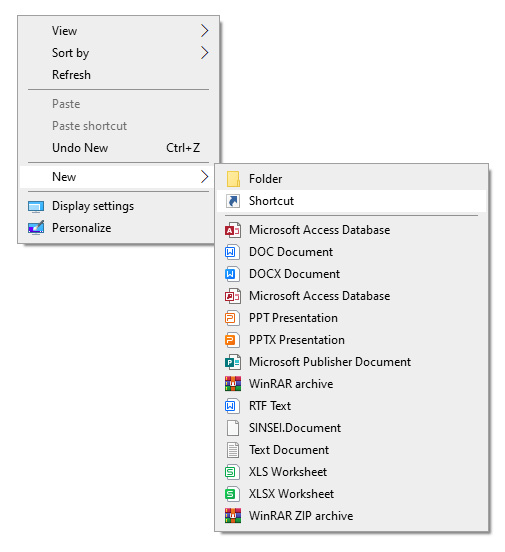Open Display settings via its monitor icon
This screenshot has width=505, height=552.
(x=36, y=206)
